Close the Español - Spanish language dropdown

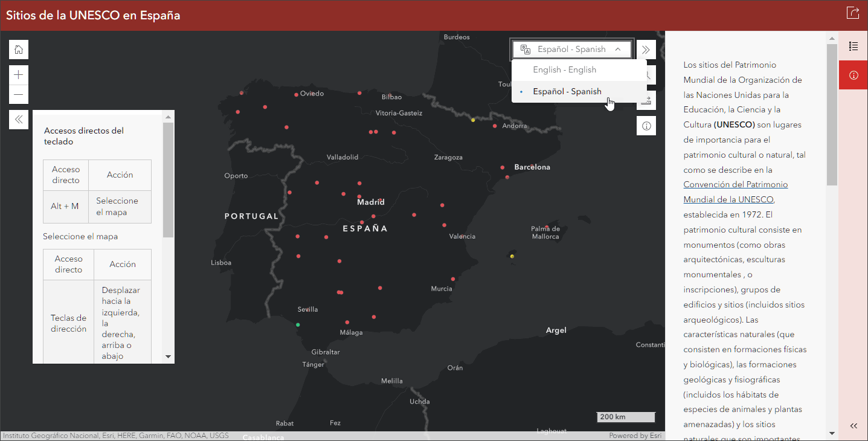tap(572, 50)
